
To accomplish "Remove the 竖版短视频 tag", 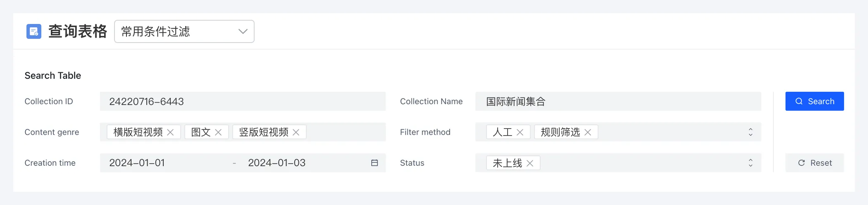I will tap(296, 132).
